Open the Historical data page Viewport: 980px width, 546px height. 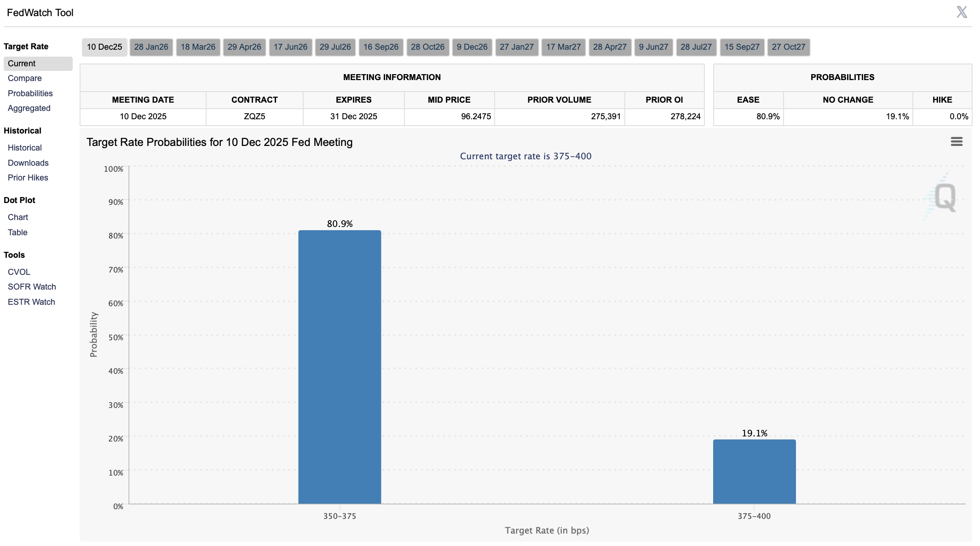coord(25,148)
